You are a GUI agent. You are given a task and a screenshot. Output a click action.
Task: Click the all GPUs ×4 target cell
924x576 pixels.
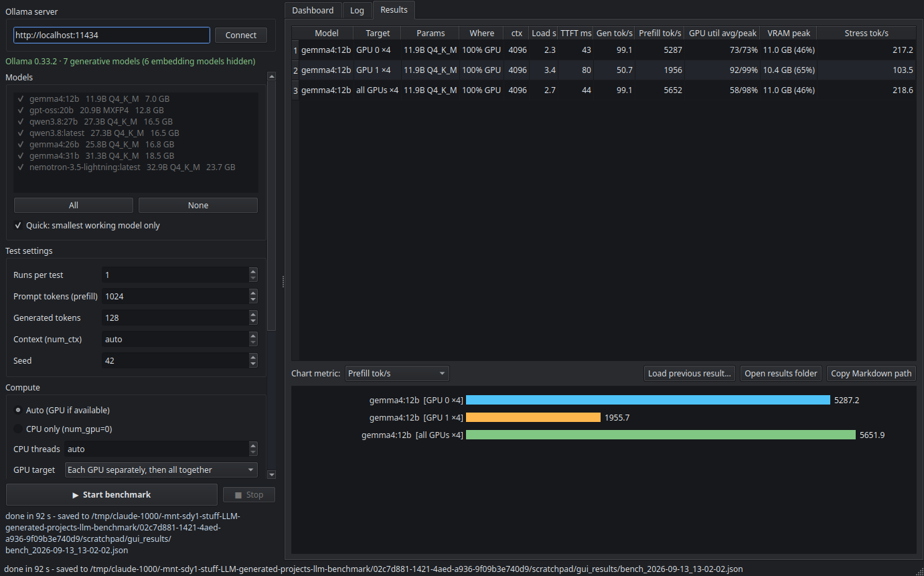point(377,90)
